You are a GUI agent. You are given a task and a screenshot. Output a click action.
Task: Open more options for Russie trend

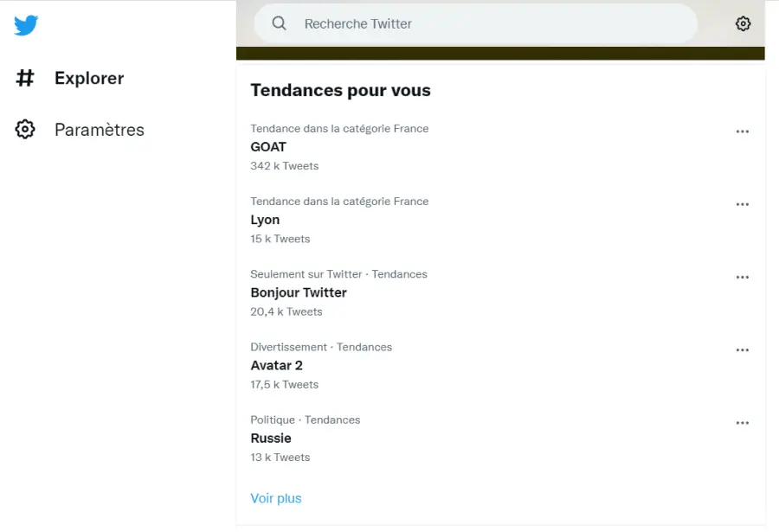(743, 423)
